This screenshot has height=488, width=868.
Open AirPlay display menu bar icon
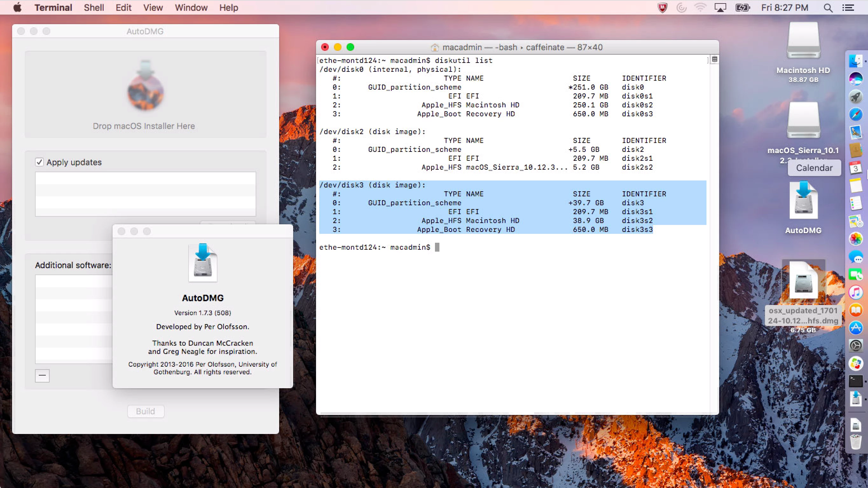coord(720,7)
